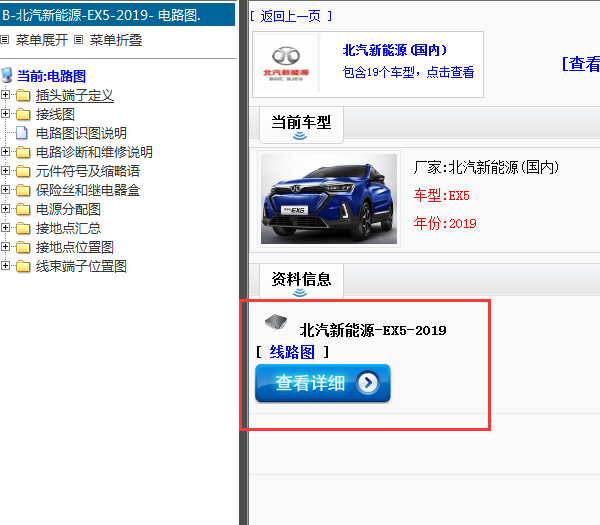Click the 线束端子位置图 folder icon
This screenshot has width=600, height=525.
pyautogui.click(x=23, y=266)
